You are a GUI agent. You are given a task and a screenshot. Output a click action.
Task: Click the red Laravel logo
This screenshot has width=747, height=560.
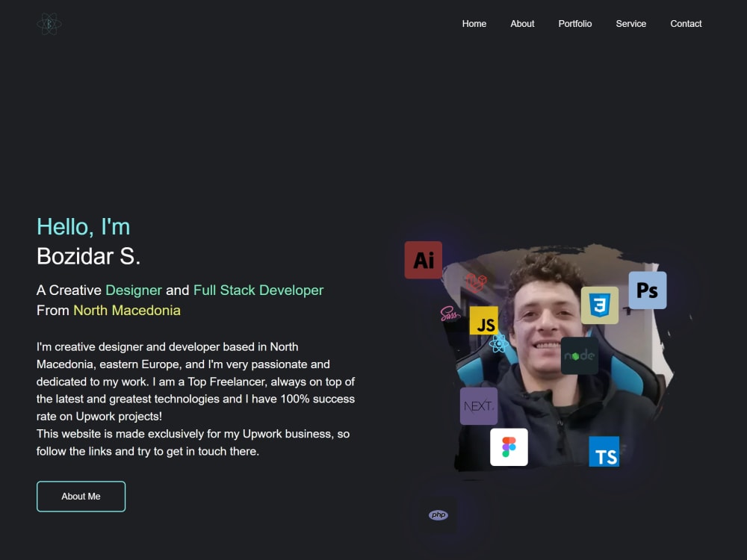point(476,282)
